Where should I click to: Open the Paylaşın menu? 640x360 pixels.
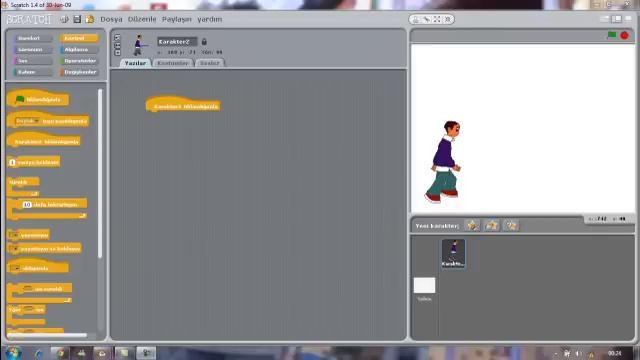click(176, 19)
